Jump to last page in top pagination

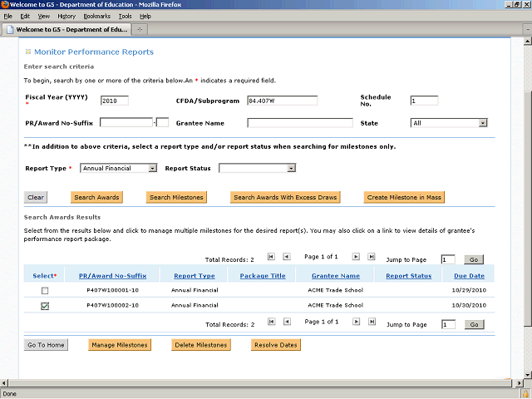pos(372,258)
